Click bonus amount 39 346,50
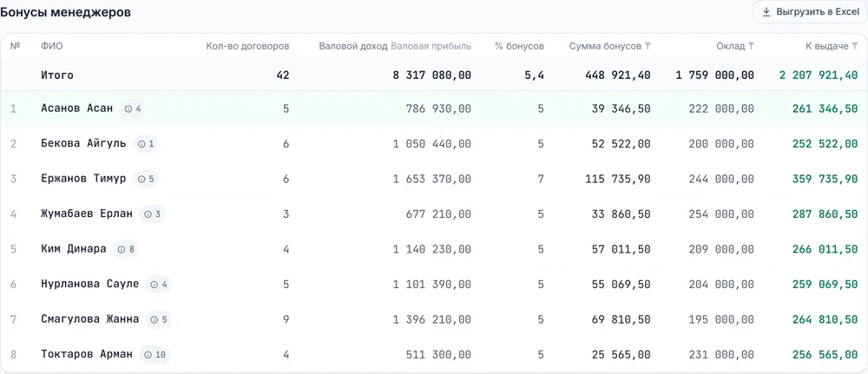This screenshot has height=374, width=868. pyautogui.click(x=621, y=109)
